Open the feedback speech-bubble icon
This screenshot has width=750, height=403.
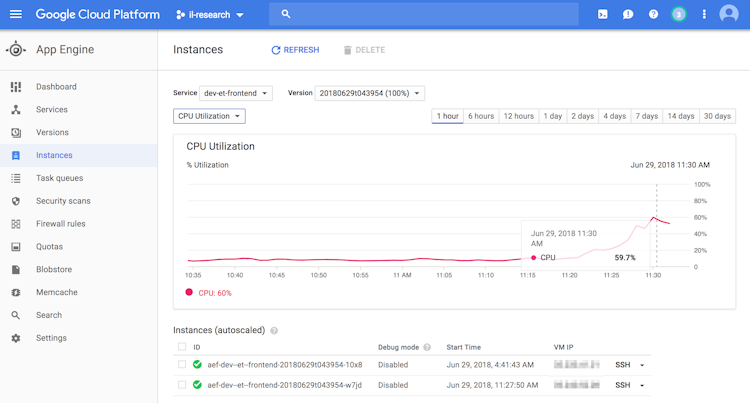[628, 14]
